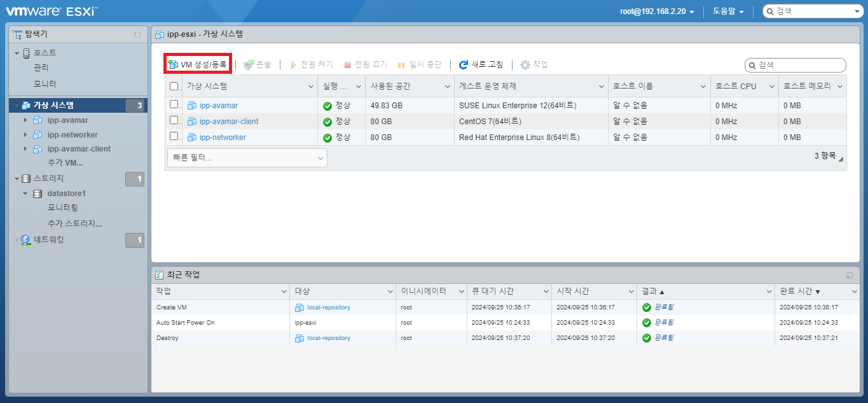
Task: Click the ipp-networker VM icon in table
Action: click(192, 138)
